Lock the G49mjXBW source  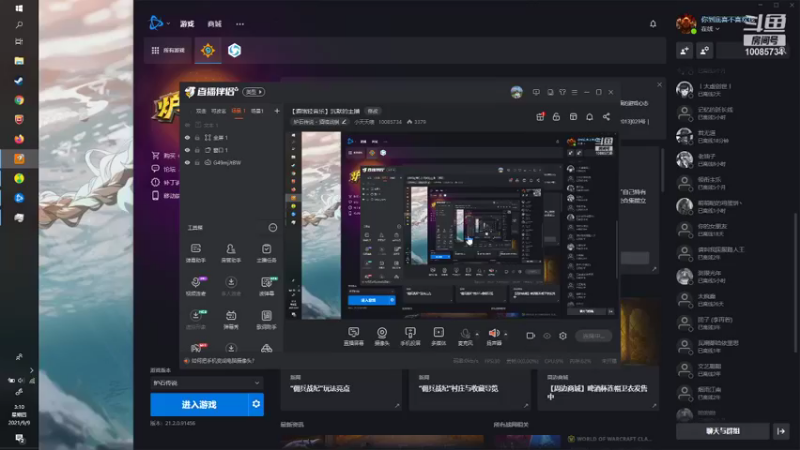point(197,162)
